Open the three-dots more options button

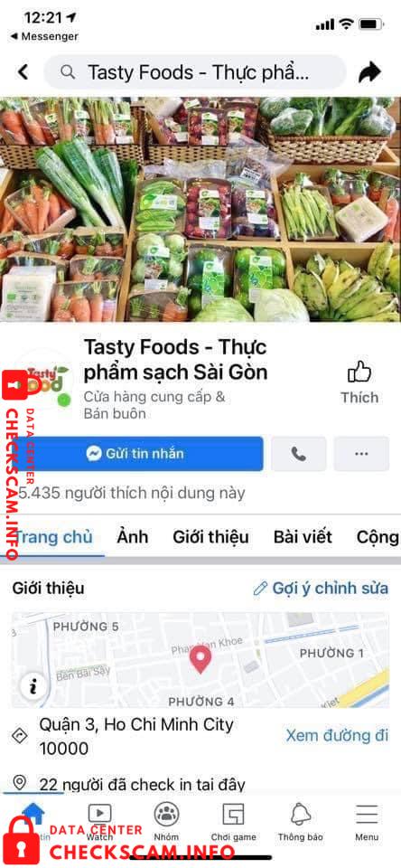click(x=361, y=454)
